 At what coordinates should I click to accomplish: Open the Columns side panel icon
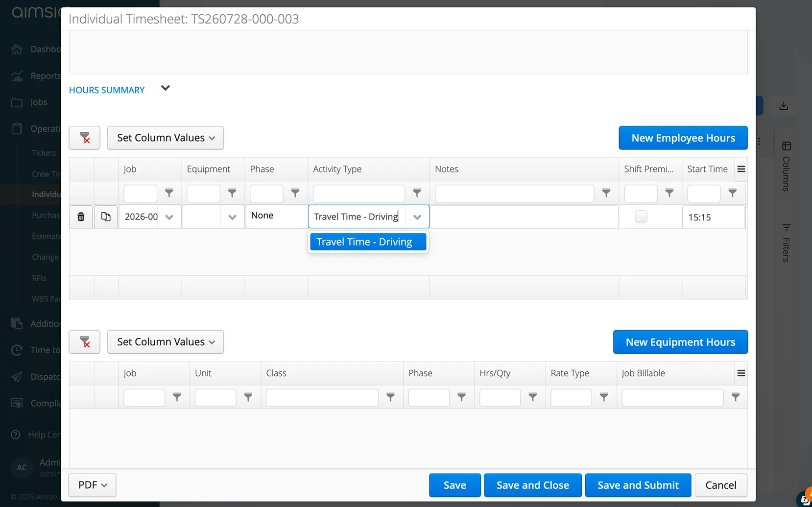[x=787, y=146]
